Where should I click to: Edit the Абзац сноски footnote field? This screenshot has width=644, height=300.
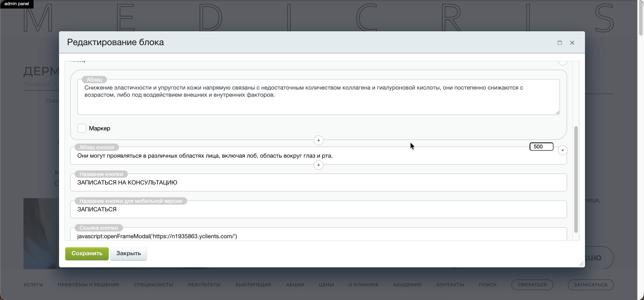point(318,156)
